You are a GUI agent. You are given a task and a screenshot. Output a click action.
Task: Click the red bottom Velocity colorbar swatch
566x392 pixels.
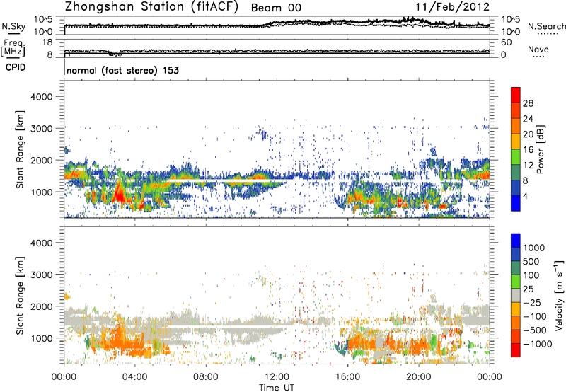click(x=516, y=350)
